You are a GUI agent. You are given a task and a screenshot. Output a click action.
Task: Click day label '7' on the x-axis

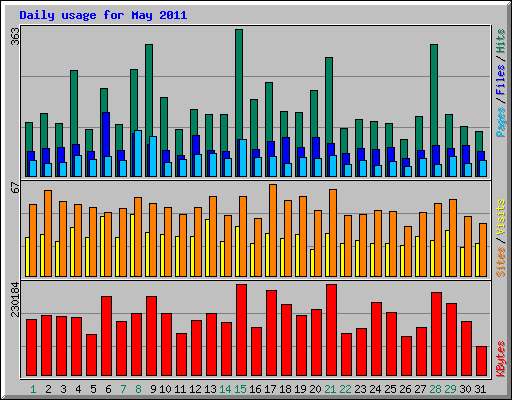coord(123,389)
